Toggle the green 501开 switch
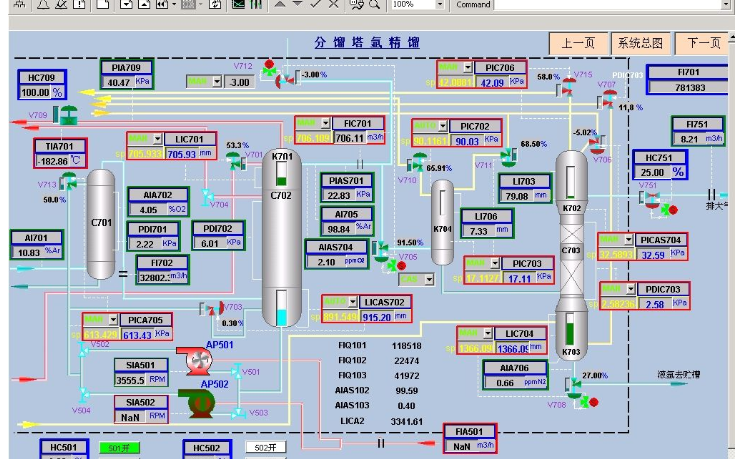 (x=119, y=448)
